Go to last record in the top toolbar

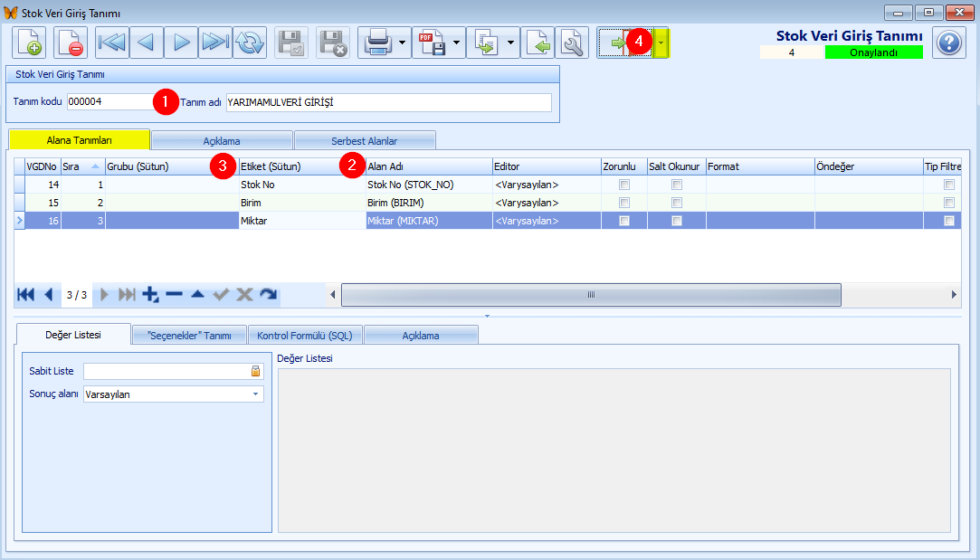[x=215, y=43]
